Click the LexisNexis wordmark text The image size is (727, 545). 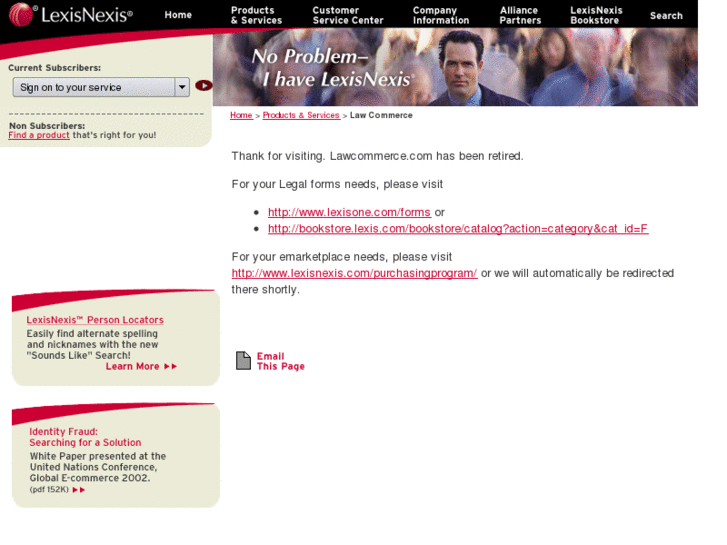87,15
